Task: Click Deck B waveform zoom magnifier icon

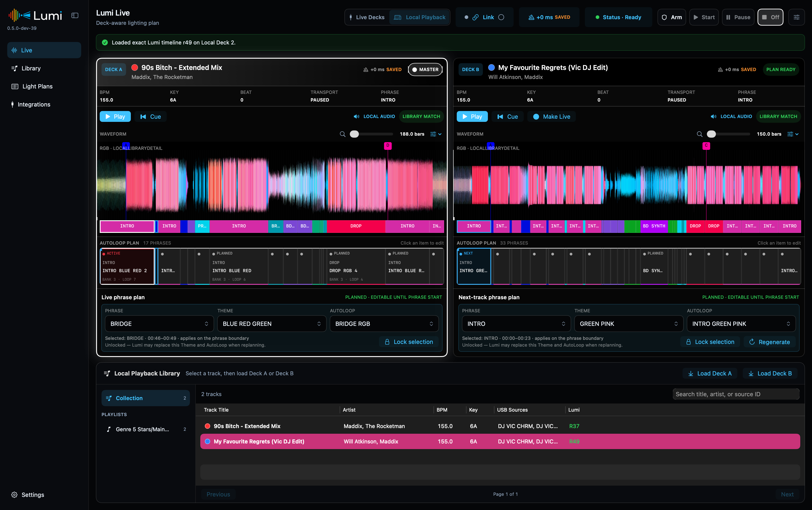Action: click(699, 134)
